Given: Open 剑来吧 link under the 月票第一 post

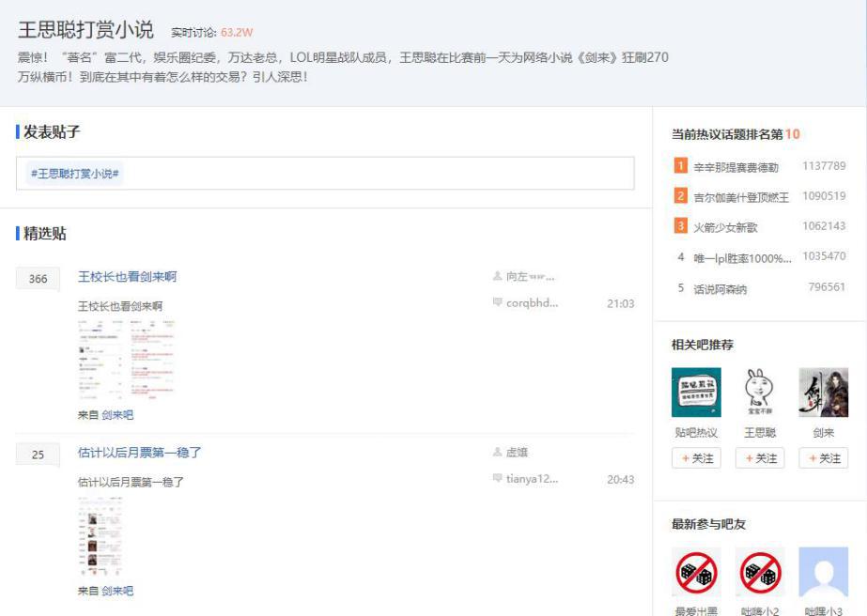Looking at the screenshot, I should pos(117,591).
